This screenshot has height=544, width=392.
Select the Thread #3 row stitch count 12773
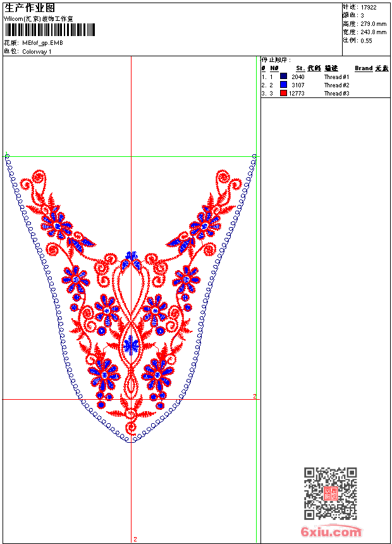(x=297, y=93)
